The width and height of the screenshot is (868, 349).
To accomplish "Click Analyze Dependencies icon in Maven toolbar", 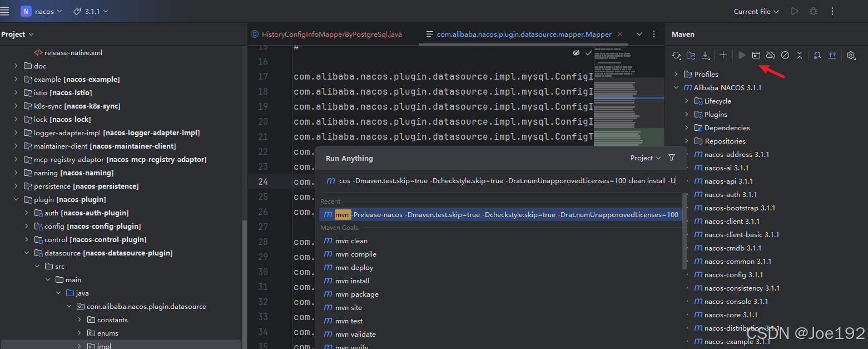I will click(x=817, y=55).
